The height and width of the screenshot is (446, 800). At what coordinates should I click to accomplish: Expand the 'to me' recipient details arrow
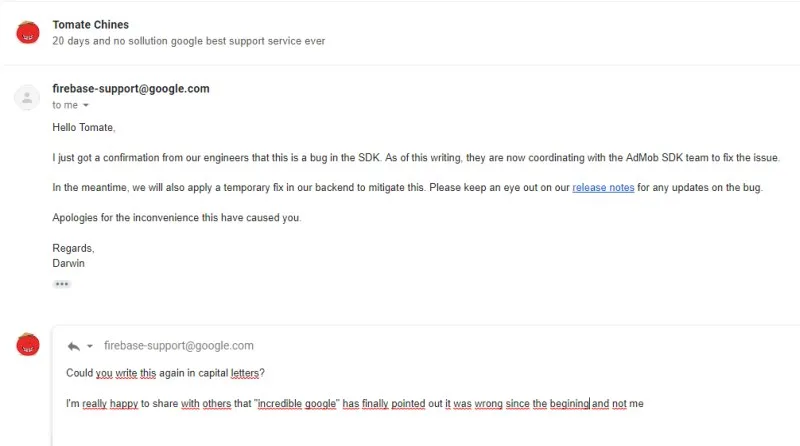[x=86, y=105]
